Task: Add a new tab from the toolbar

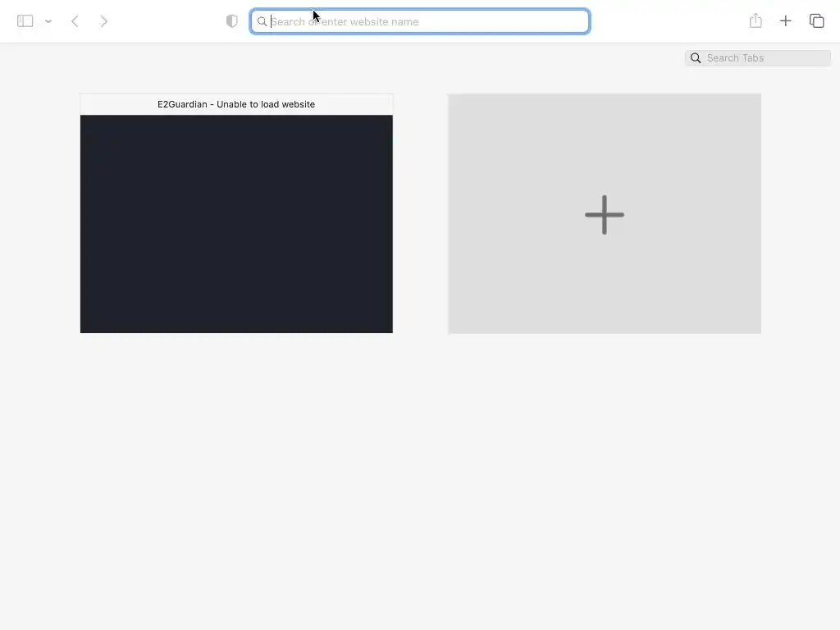Action: 785,21
